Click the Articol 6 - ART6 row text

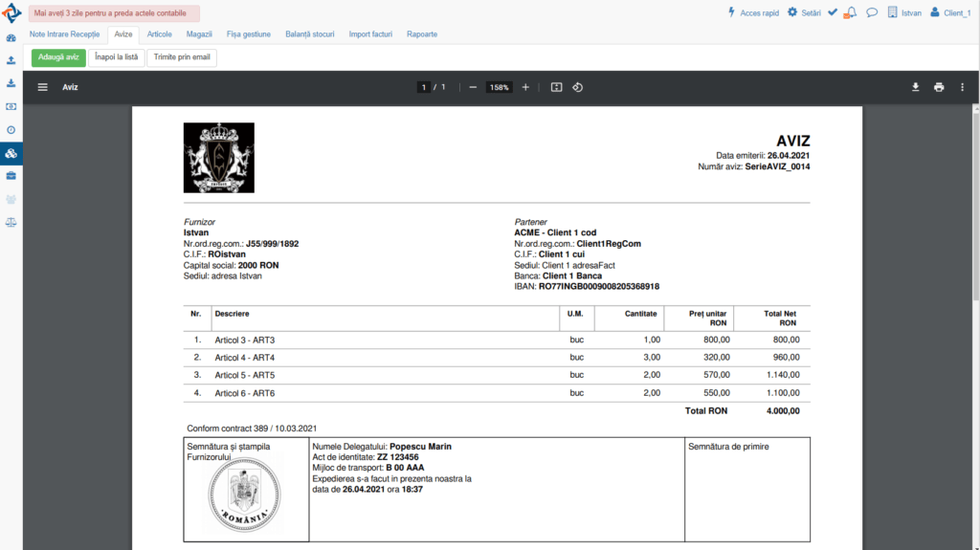coord(244,393)
